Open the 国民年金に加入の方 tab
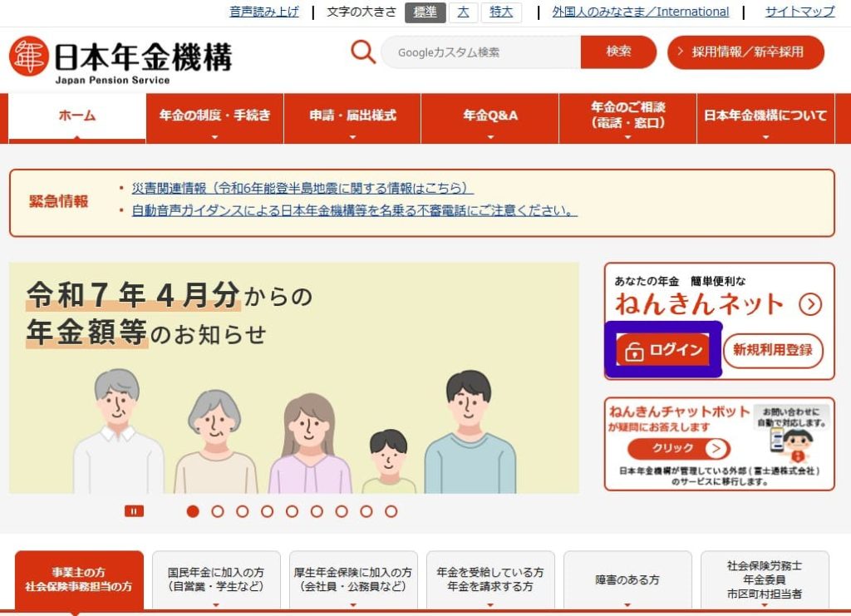The height and width of the screenshot is (616, 851). point(216,579)
